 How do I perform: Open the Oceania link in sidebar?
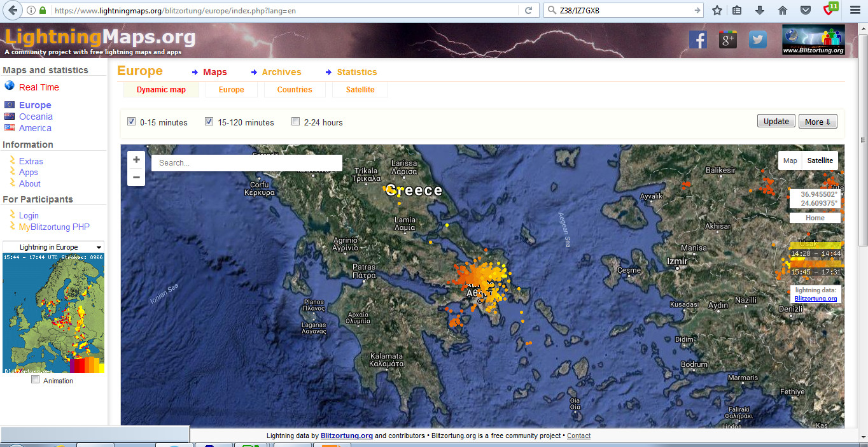(x=36, y=117)
